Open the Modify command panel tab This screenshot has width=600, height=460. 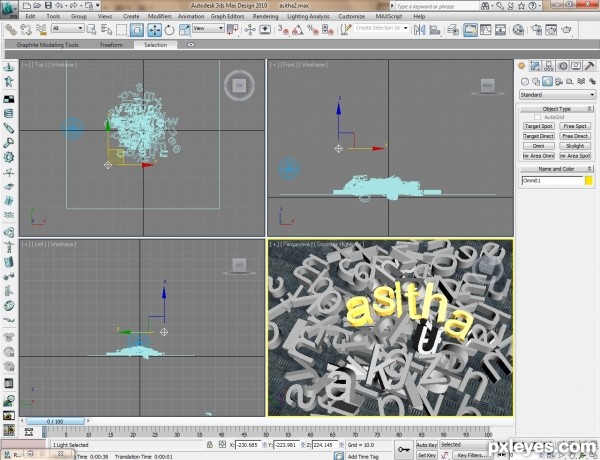(535, 66)
